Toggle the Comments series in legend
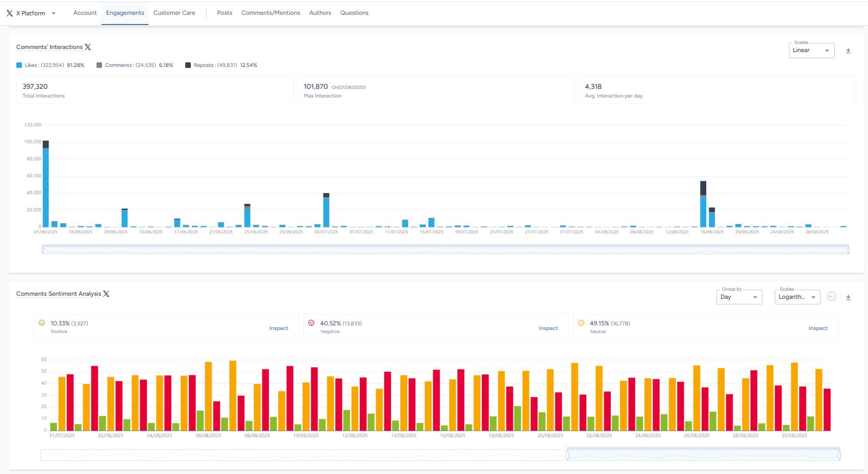The image size is (868, 474). (135, 65)
